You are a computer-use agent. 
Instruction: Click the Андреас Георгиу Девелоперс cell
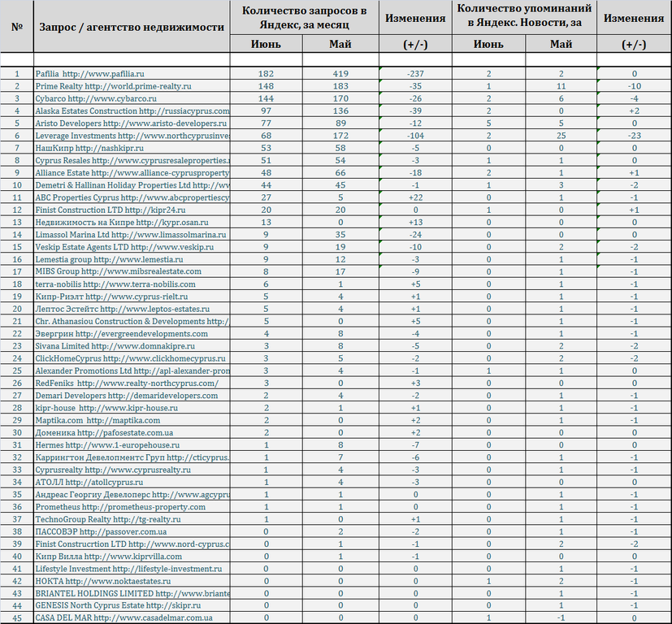tap(132, 495)
